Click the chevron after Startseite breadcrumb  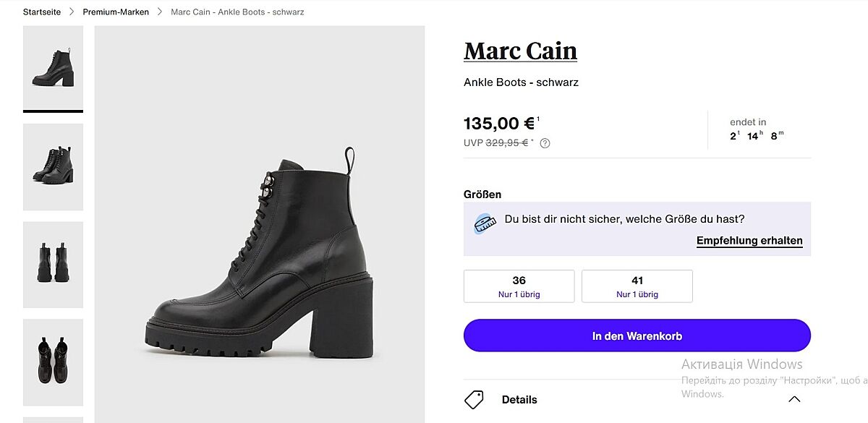point(72,12)
